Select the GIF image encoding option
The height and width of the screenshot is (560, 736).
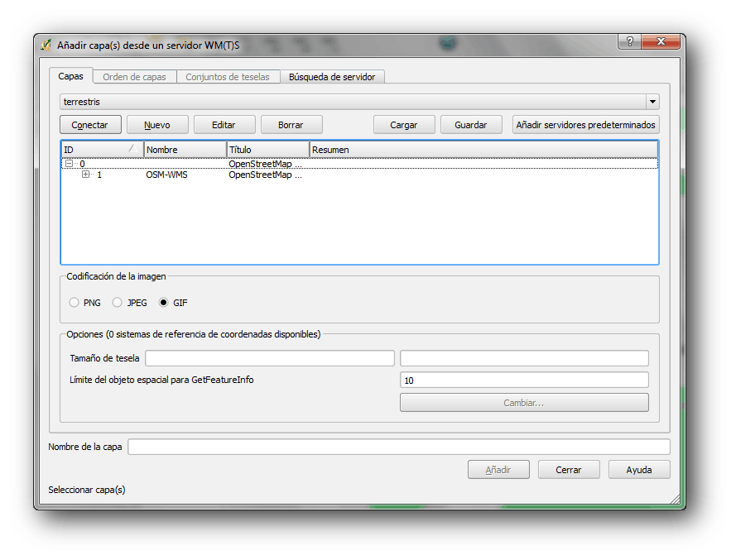tap(164, 303)
